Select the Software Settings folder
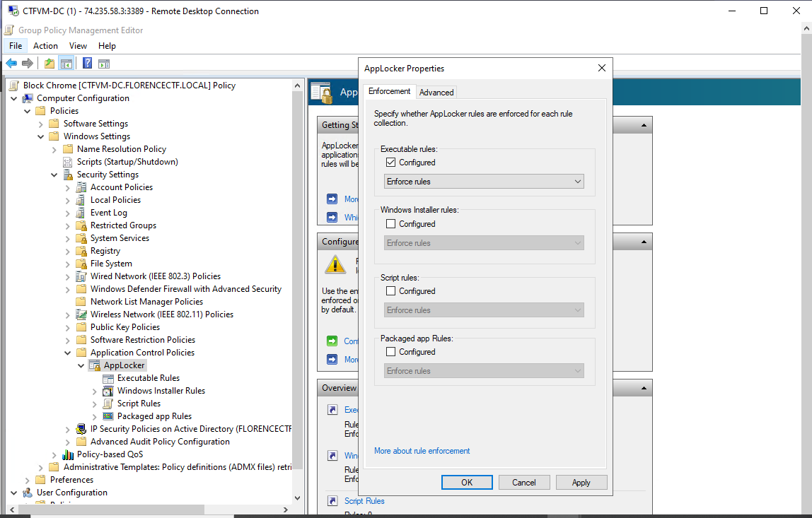 click(x=95, y=124)
